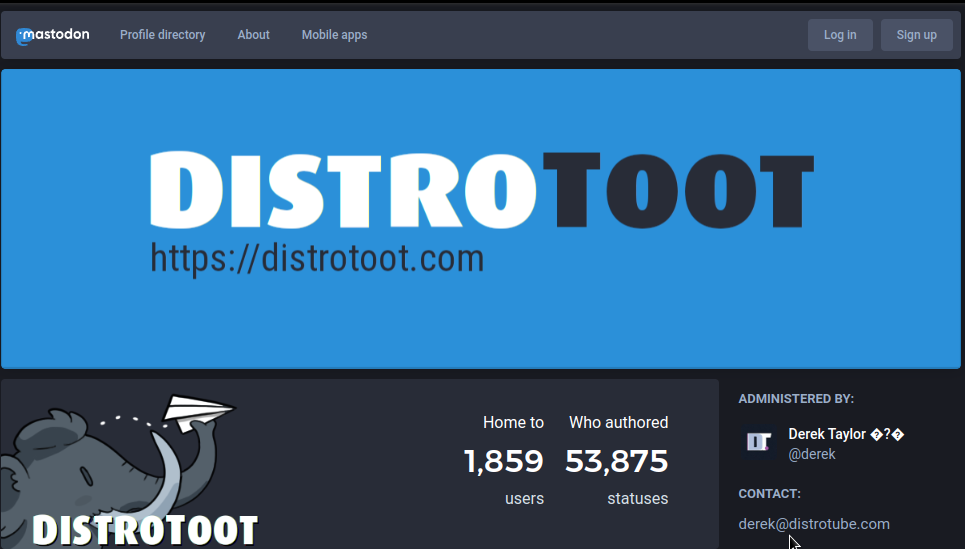
Task: Go to the About page
Action: pos(253,35)
